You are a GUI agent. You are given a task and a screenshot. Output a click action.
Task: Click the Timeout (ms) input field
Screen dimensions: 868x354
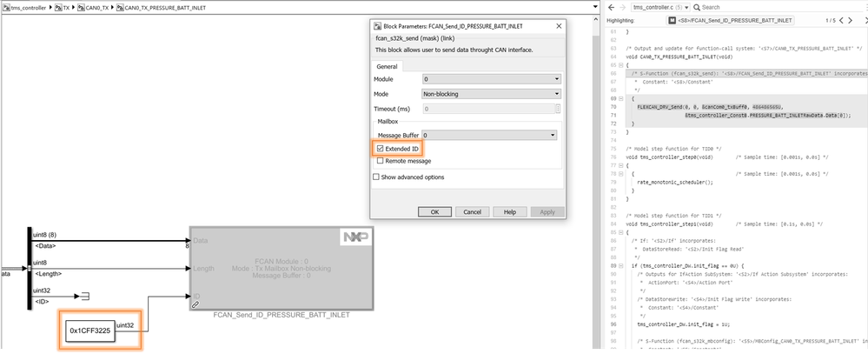pos(487,109)
